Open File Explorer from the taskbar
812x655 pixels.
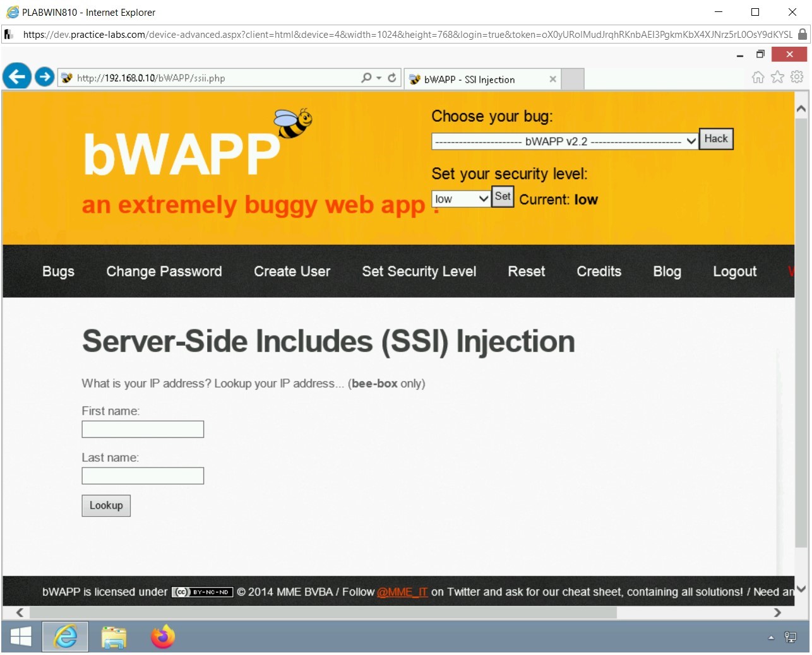pos(114,637)
